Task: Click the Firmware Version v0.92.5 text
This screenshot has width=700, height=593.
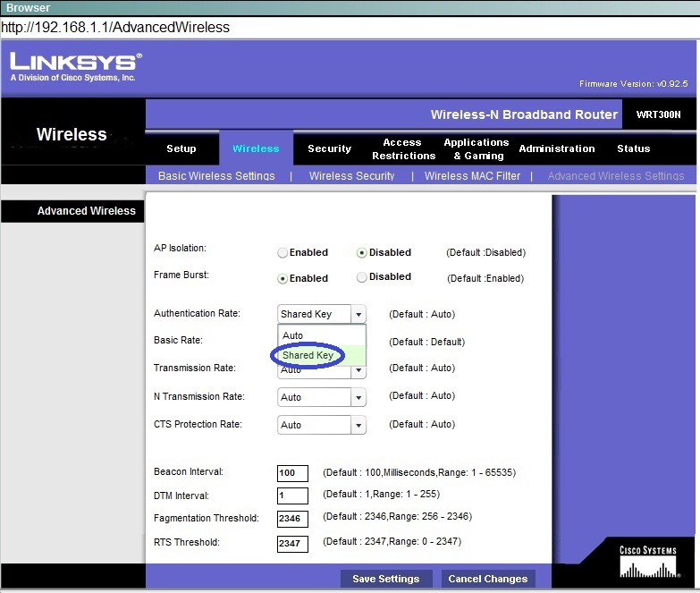Action: click(634, 83)
